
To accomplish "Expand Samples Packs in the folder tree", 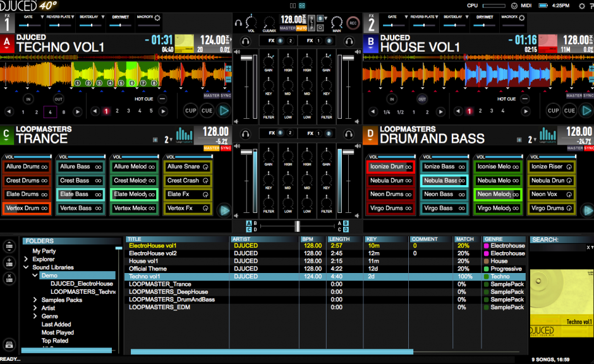I will (35, 300).
